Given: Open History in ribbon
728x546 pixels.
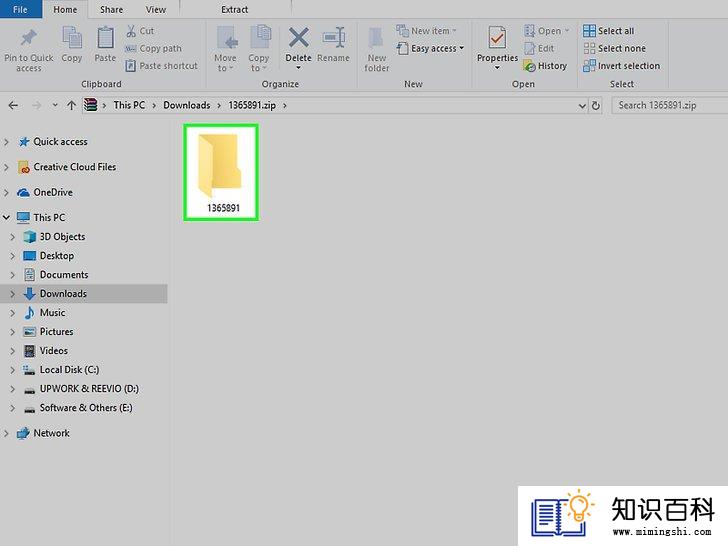Looking at the screenshot, I should tap(546, 66).
